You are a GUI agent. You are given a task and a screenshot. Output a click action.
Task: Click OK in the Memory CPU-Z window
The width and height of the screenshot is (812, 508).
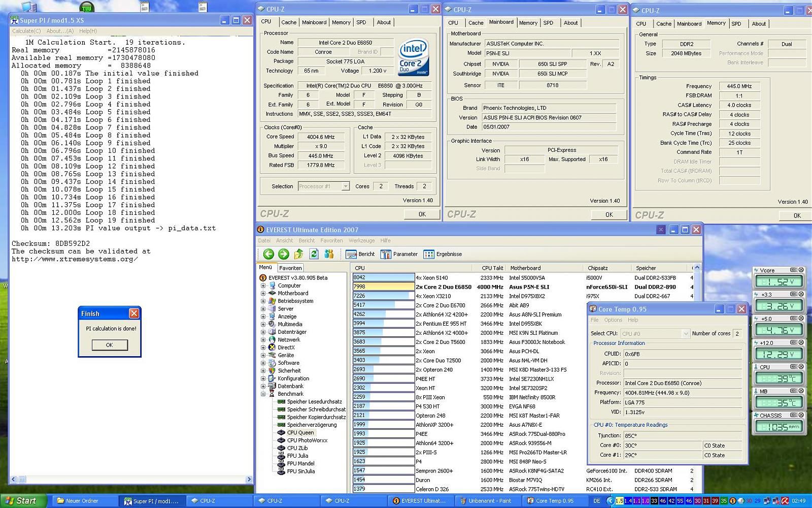[x=797, y=215]
